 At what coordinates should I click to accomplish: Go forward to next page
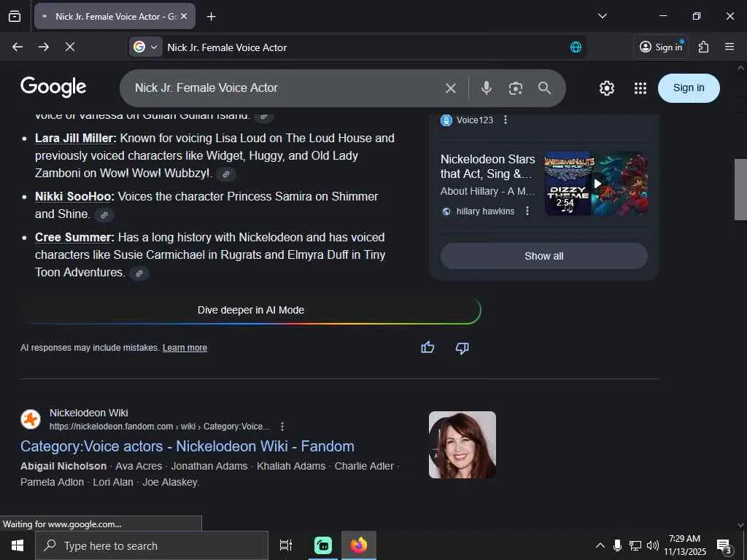pos(43,47)
